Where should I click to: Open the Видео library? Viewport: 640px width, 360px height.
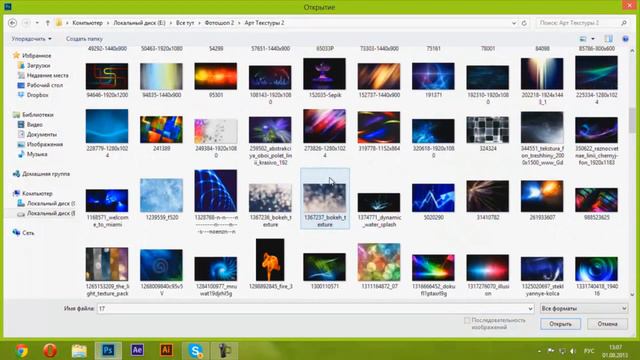34,124
